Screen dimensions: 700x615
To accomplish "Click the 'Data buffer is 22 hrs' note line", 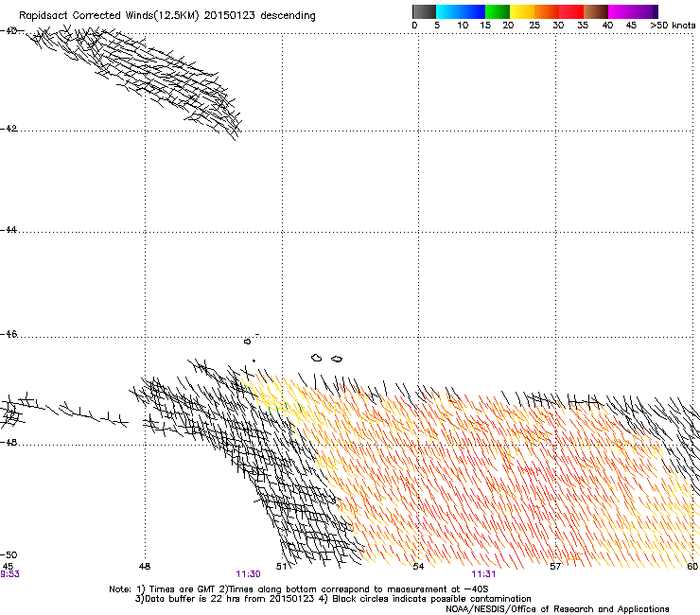I will point(333,599).
